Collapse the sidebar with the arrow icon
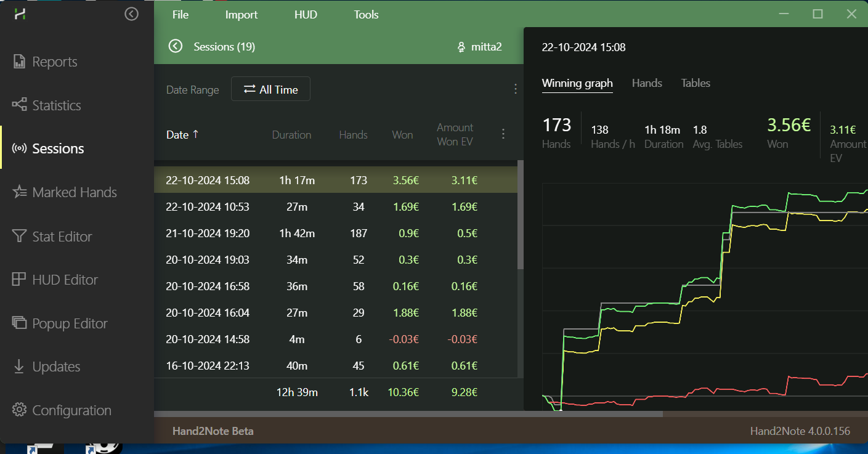The width and height of the screenshot is (868, 454). coord(131,14)
